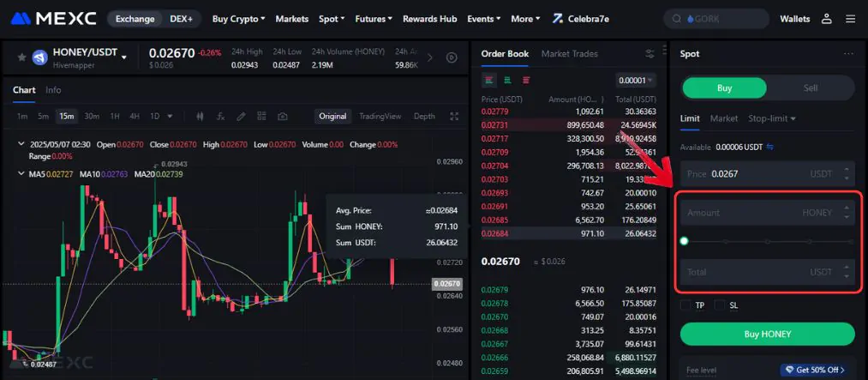Collapse the OHLC data row chevron

(x=21, y=144)
